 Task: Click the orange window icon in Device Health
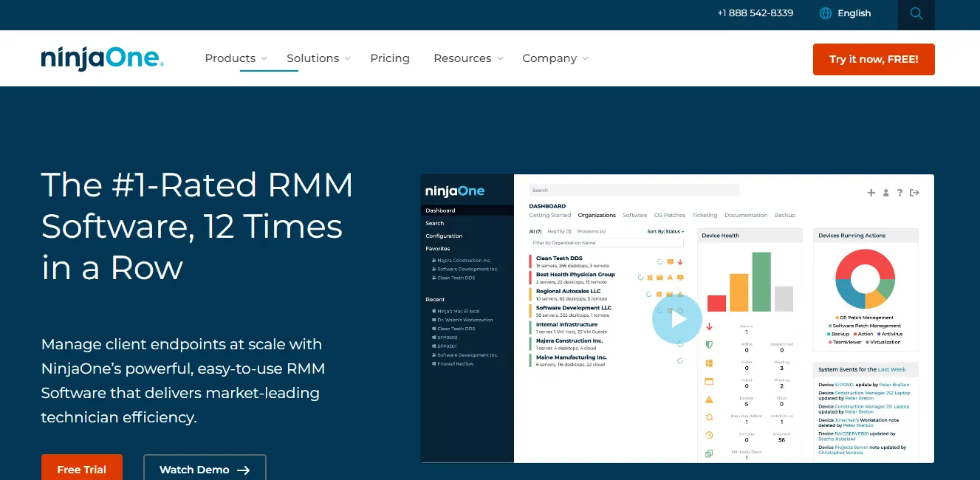point(709,382)
